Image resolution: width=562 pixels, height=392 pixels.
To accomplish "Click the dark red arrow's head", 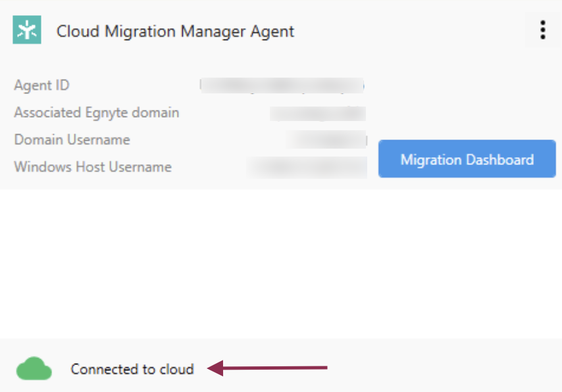I will [214, 368].
